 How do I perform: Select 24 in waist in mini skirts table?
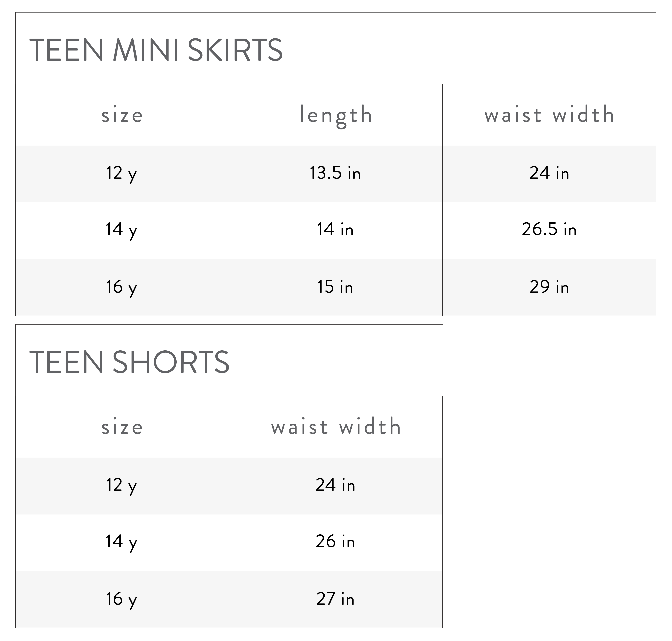pyautogui.click(x=549, y=173)
